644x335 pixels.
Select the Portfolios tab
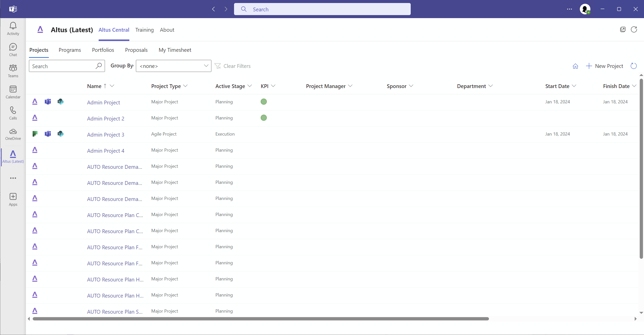[x=103, y=50]
